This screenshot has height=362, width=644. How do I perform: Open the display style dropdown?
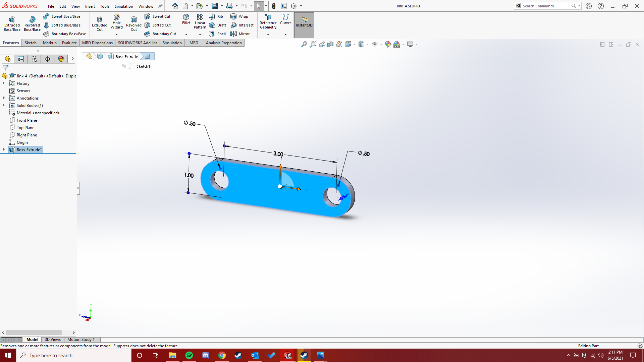pyautogui.click(x=367, y=44)
